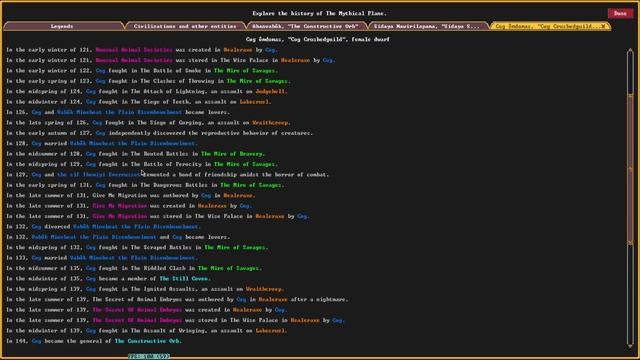The height and width of the screenshot is (360, 640).
Task: Click the Cog link in the "became the general" line
Action: (37, 341)
